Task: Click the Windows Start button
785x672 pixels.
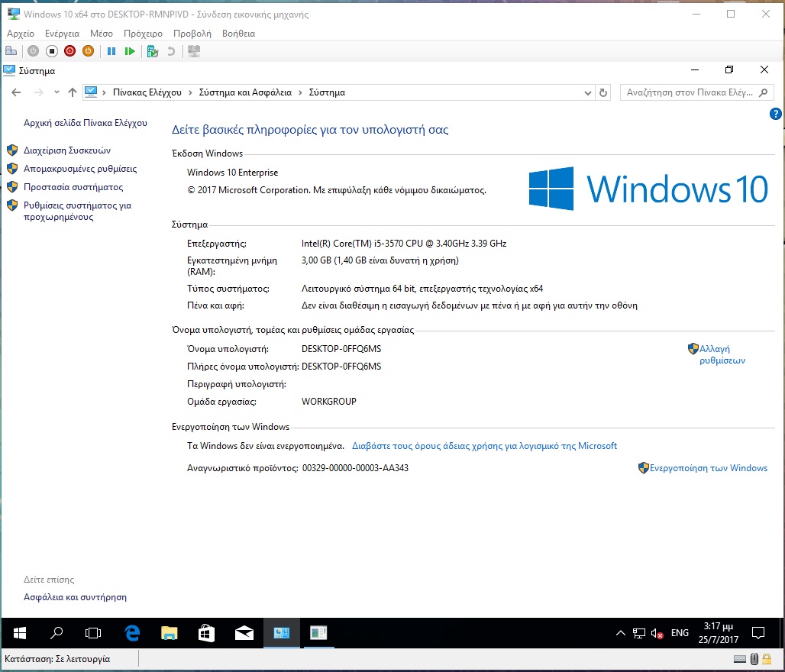Action: click(20, 634)
